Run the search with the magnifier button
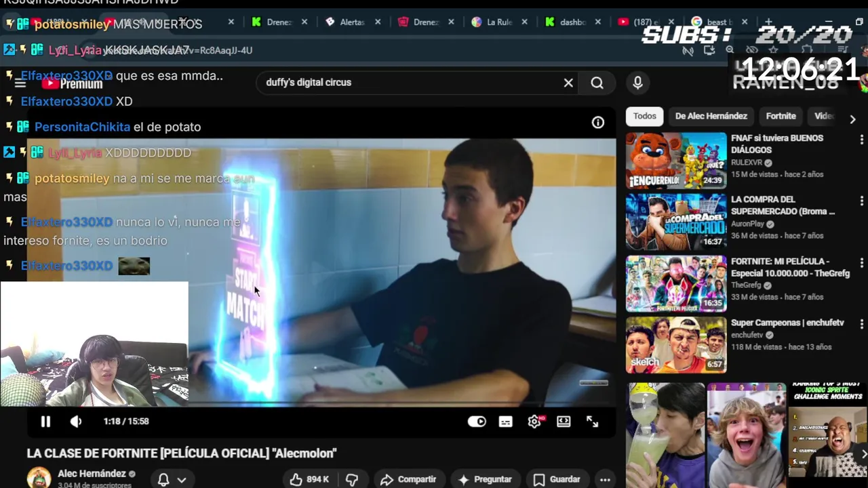 597,83
